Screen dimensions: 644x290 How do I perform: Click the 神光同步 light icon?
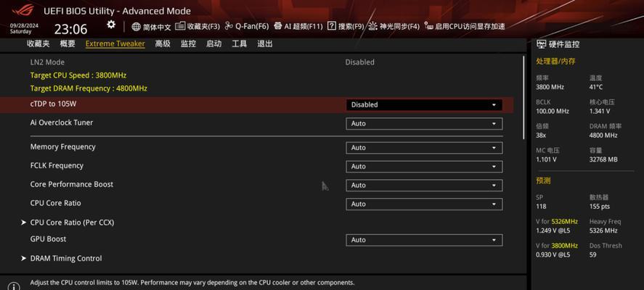(372, 26)
